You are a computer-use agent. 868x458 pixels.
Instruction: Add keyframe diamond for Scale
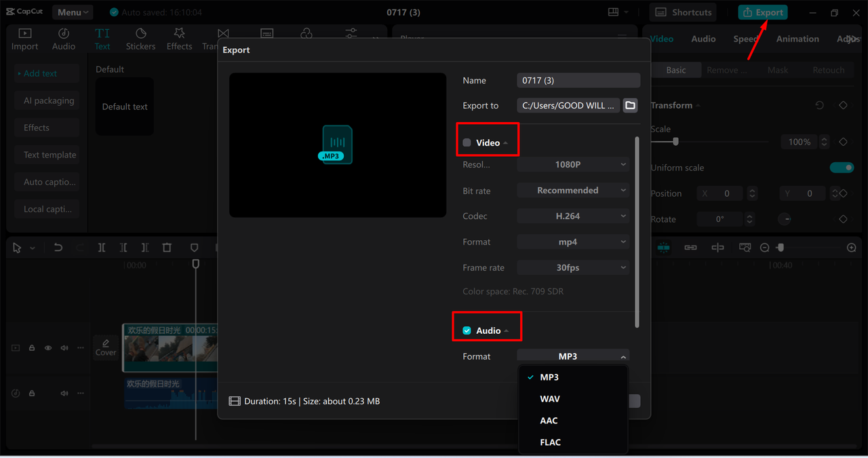click(x=843, y=142)
